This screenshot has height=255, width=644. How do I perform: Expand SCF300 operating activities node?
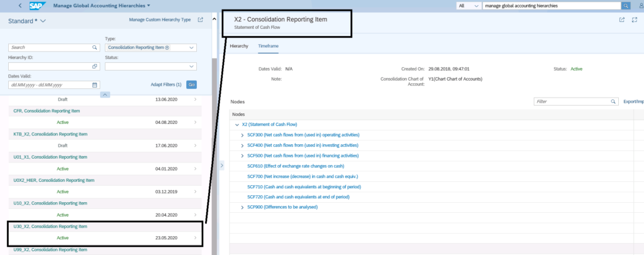(243, 135)
